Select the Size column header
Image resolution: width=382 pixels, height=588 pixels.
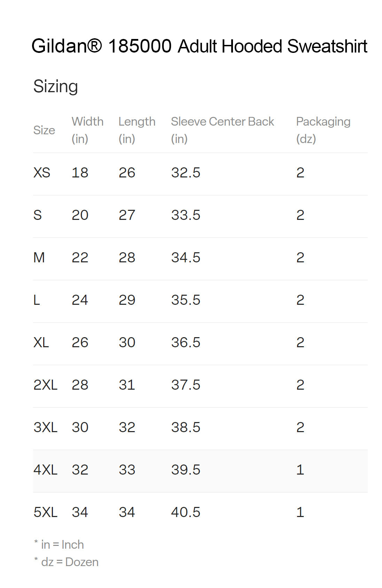(44, 130)
